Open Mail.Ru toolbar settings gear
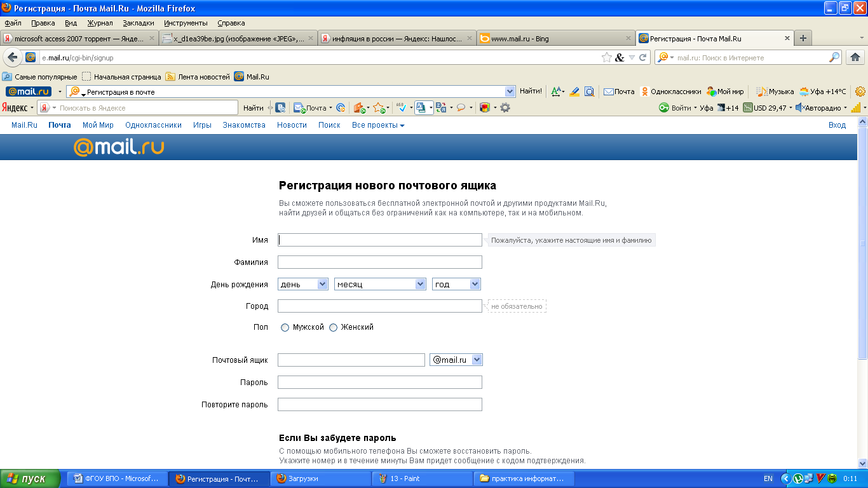The width and height of the screenshot is (868, 488). 860,91
